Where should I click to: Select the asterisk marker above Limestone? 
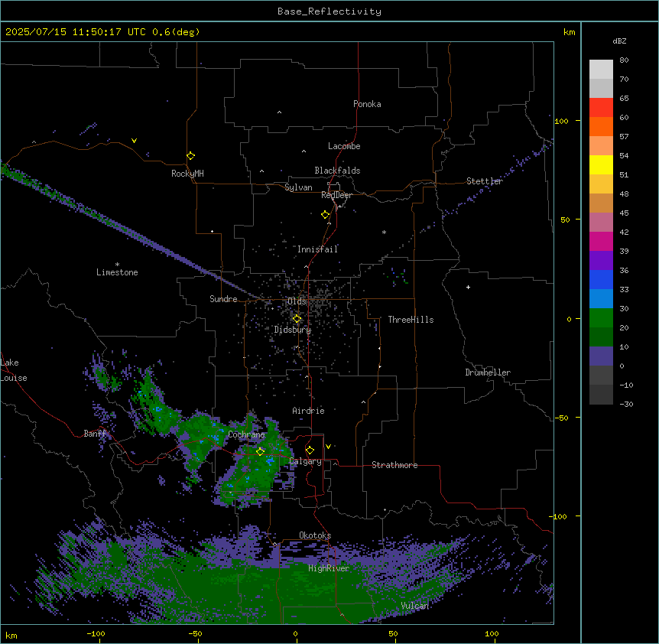(x=117, y=265)
